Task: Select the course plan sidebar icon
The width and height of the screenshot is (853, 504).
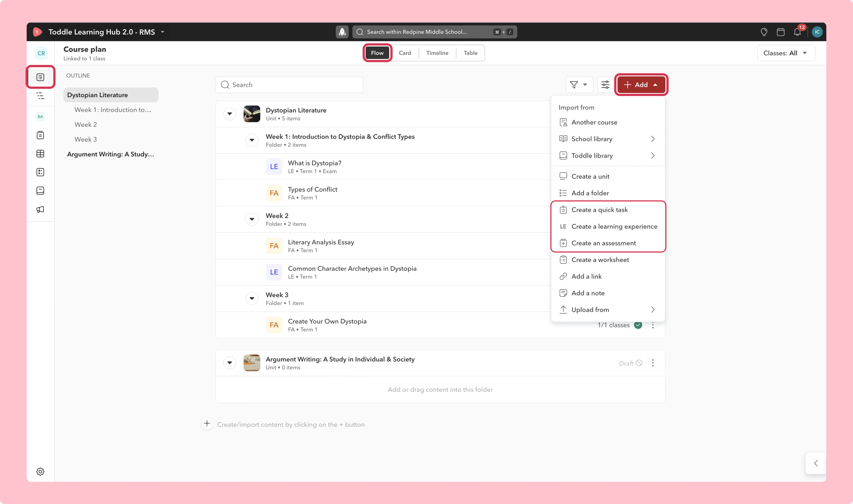Action: pyautogui.click(x=40, y=77)
